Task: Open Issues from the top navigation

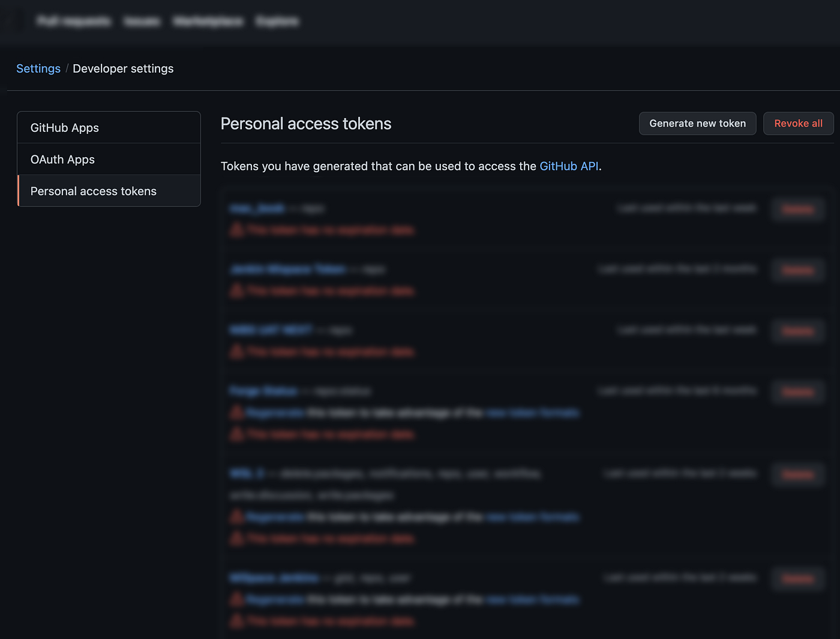Action: coord(142,21)
